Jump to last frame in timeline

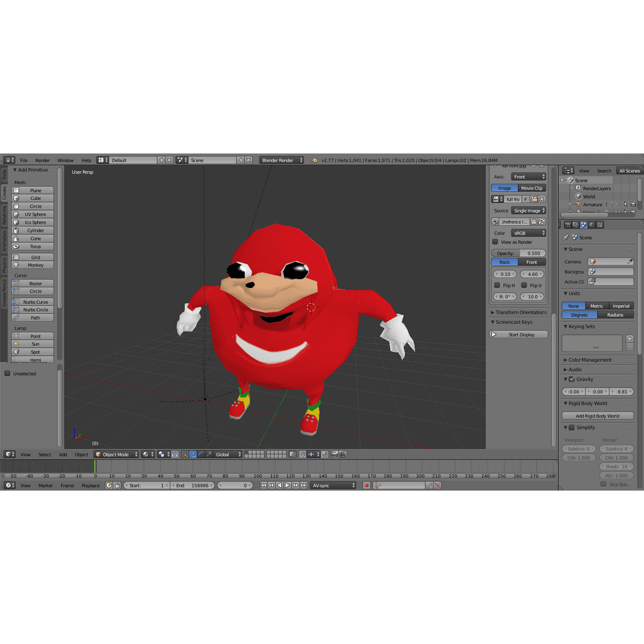pyautogui.click(x=304, y=486)
